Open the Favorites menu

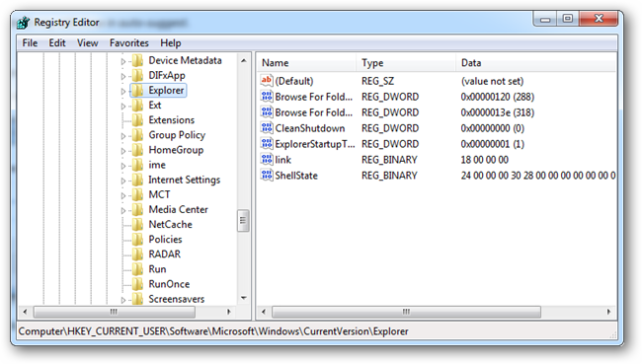pyautogui.click(x=129, y=43)
